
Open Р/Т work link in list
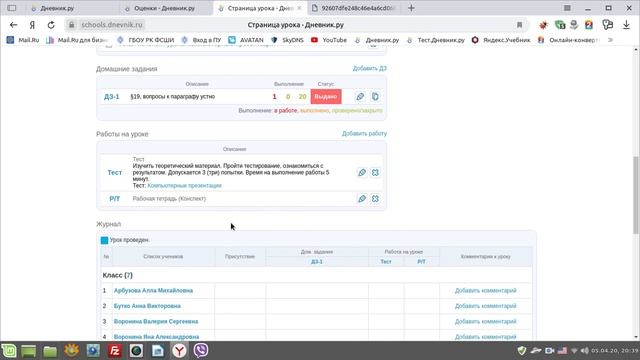[x=114, y=199]
